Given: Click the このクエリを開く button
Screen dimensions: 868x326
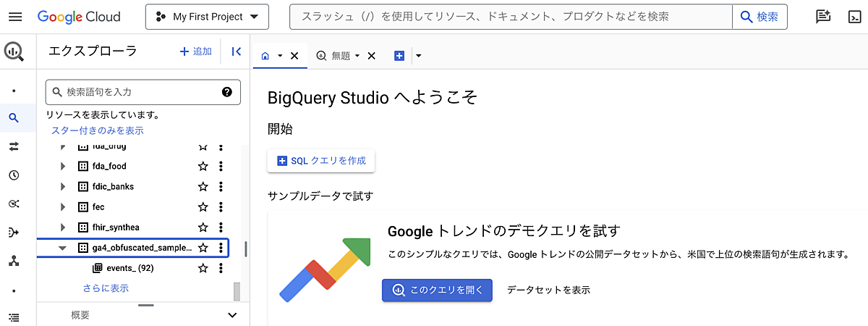Looking at the screenshot, I should [x=437, y=290].
